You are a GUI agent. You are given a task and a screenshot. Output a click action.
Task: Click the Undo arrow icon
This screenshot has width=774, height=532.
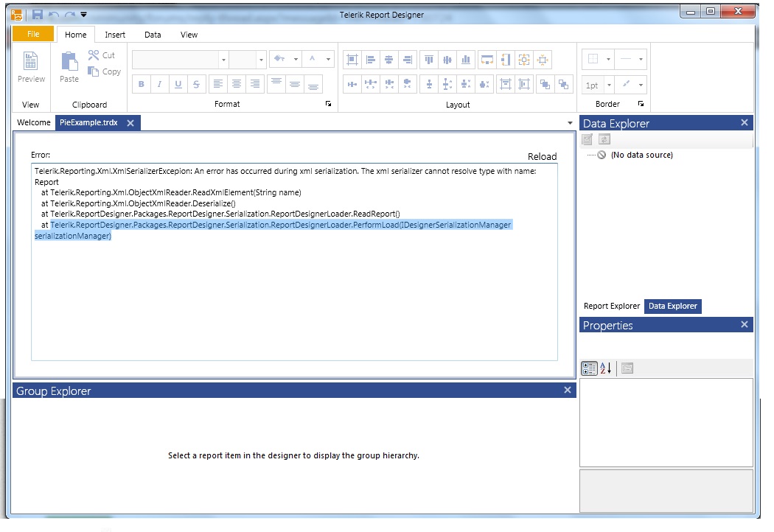point(54,15)
